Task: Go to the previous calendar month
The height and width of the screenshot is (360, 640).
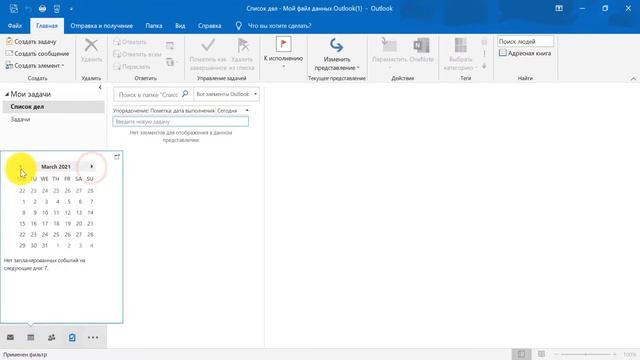Action: (x=20, y=167)
